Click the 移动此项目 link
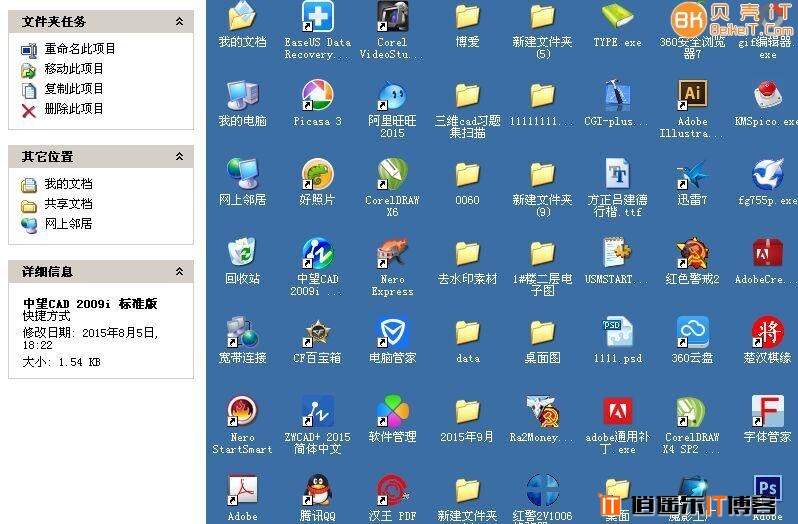The image size is (798, 524). [x=74, y=69]
